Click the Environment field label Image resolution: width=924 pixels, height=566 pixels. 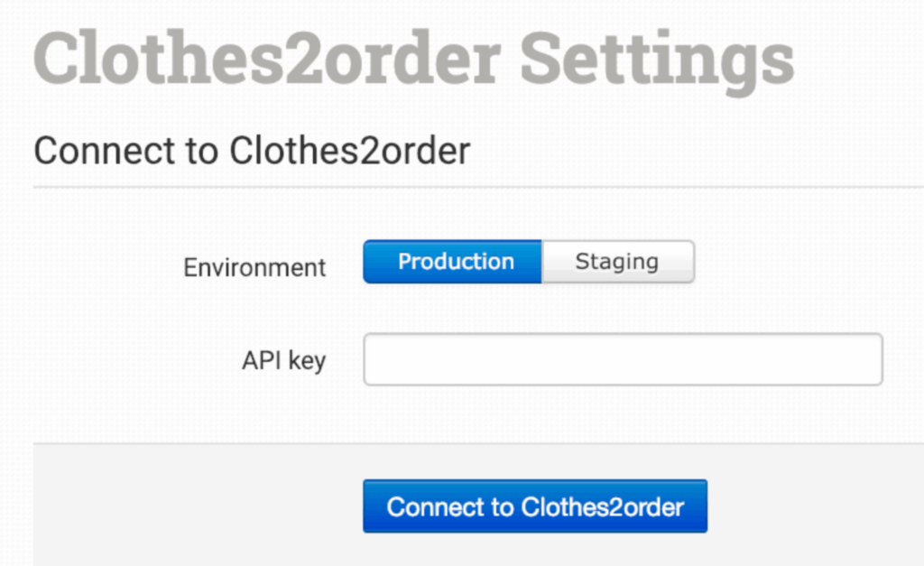point(254,267)
